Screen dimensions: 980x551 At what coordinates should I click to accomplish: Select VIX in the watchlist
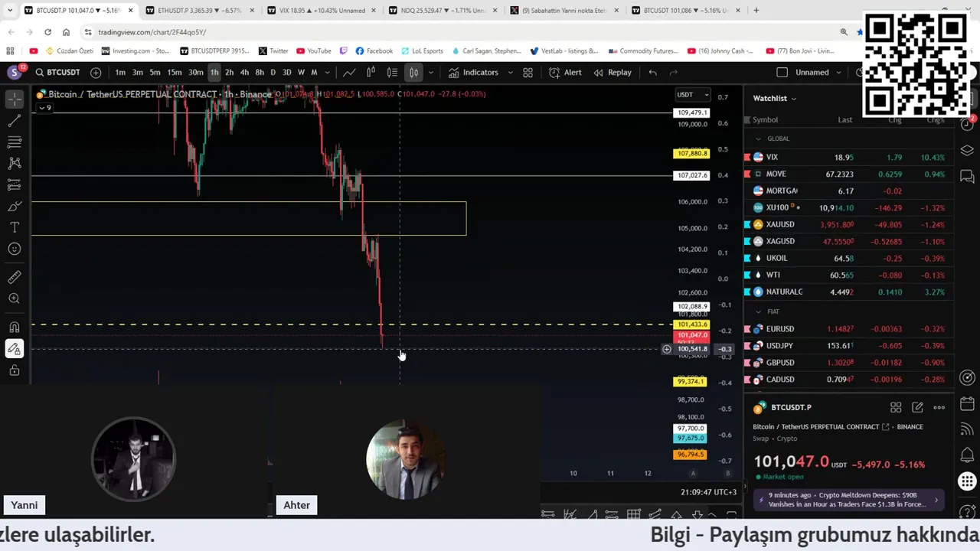pyautogui.click(x=848, y=157)
